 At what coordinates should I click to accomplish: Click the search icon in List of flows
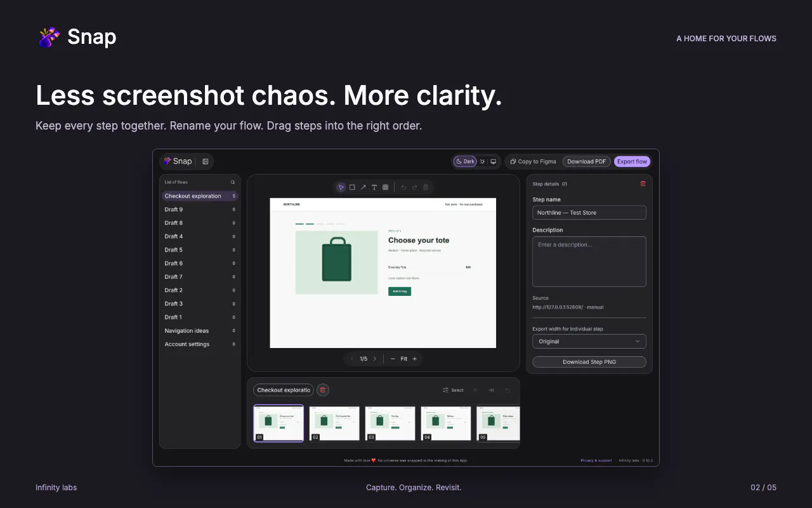(233, 182)
